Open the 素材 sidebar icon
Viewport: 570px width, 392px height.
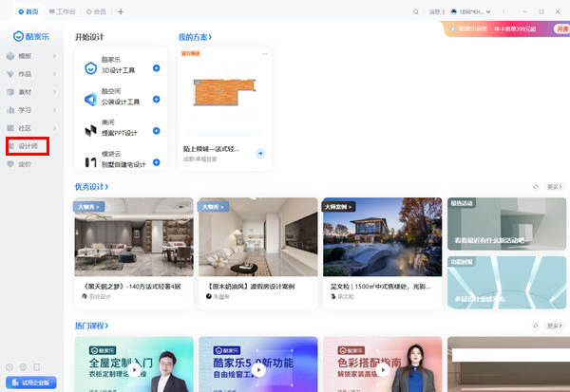10,92
